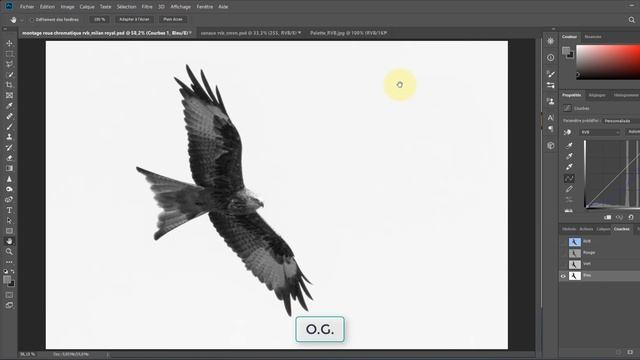The width and height of the screenshot is (640, 360).
Task: Switch to the Histogramme tab
Action: point(626,95)
